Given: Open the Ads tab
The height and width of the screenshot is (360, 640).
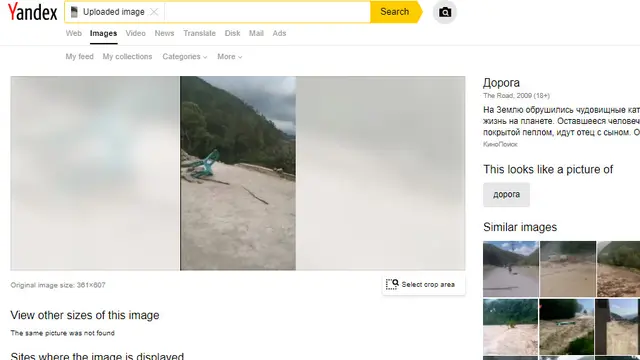Looking at the screenshot, I should click(279, 33).
